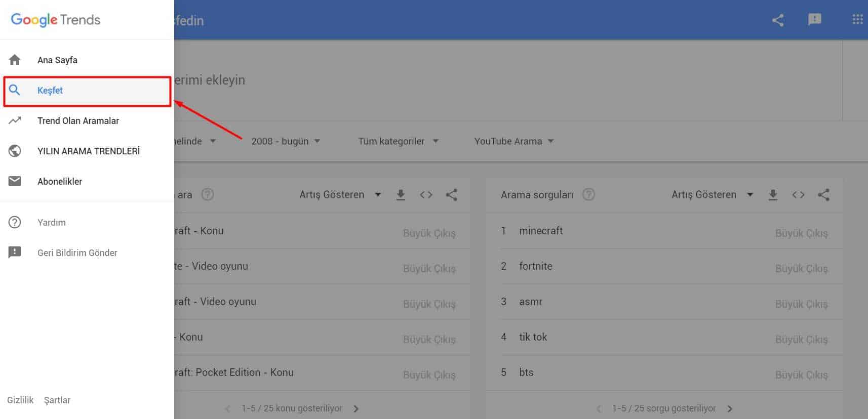This screenshot has width=868, height=419.
Task: Go to next page of topics
Action: point(356,409)
